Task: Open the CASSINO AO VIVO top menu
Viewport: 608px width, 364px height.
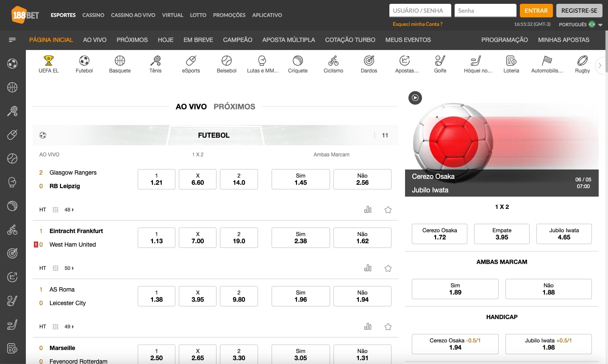Action: click(133, 15)
